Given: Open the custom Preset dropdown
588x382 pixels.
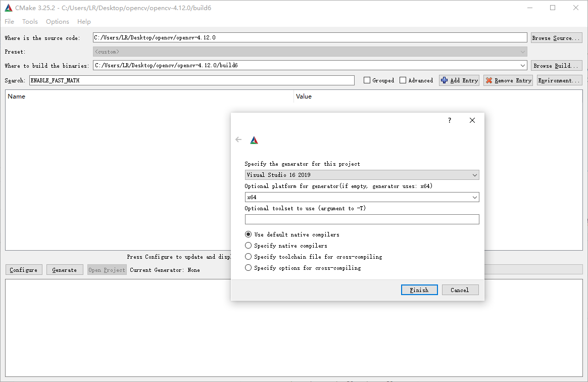Looking at the screenshot, I should 310,52.
